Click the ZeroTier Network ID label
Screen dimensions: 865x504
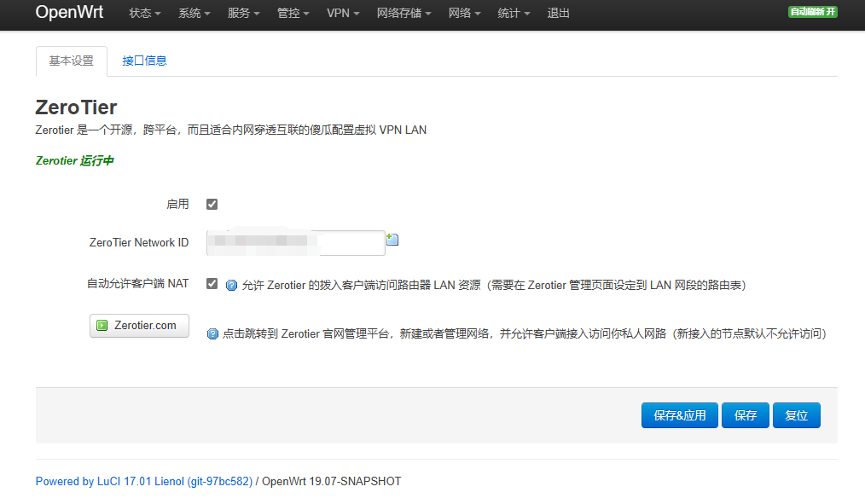click(x=139, y=243)
